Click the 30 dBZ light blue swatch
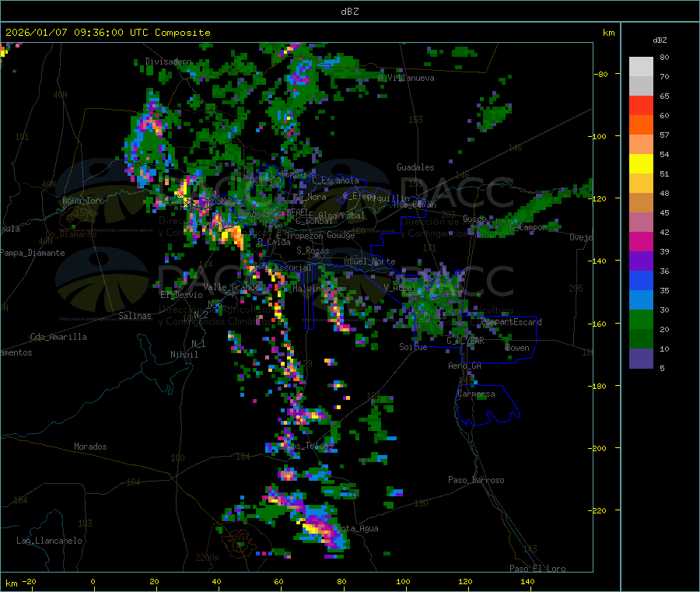This screenshot has width=700, height=592. point(641,300)
